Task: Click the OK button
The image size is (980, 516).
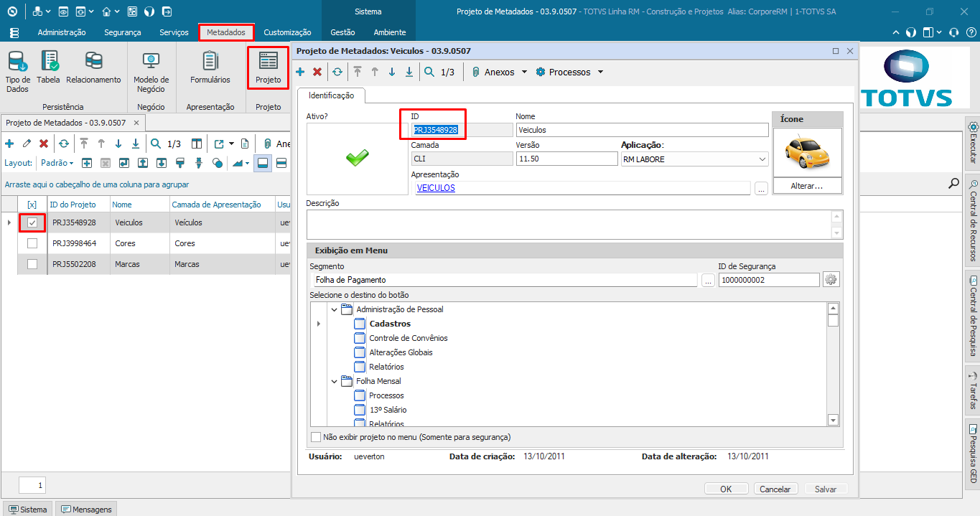Action: [x=726, y=489]
